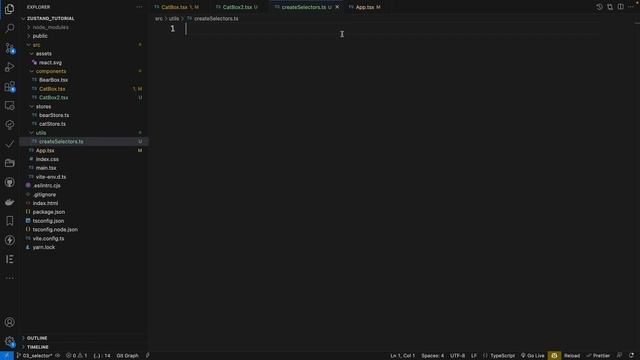Expand the public folder
This screenshot has height=360, width=640.
coord(40,36)
